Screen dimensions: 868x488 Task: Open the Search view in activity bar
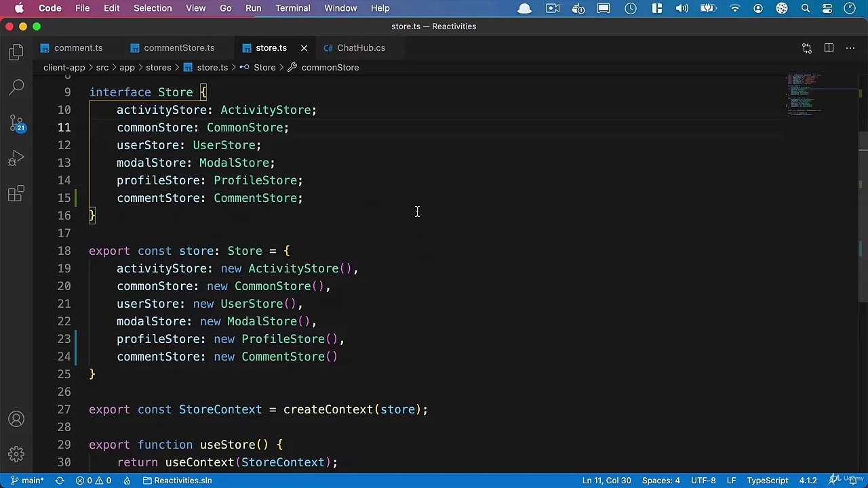[x=16, y=87]
